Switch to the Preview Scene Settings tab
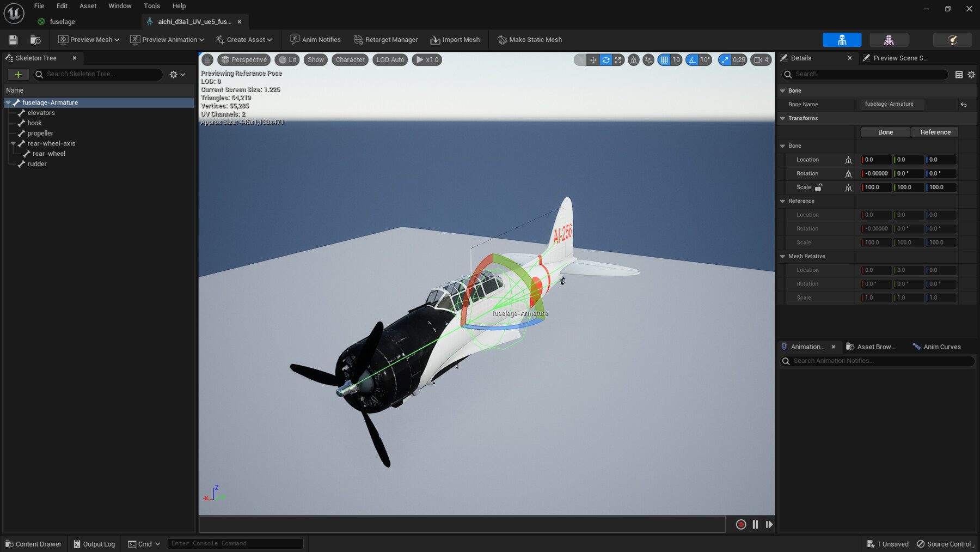The height and width of the screenshot is (552, 980). (895, 58)
